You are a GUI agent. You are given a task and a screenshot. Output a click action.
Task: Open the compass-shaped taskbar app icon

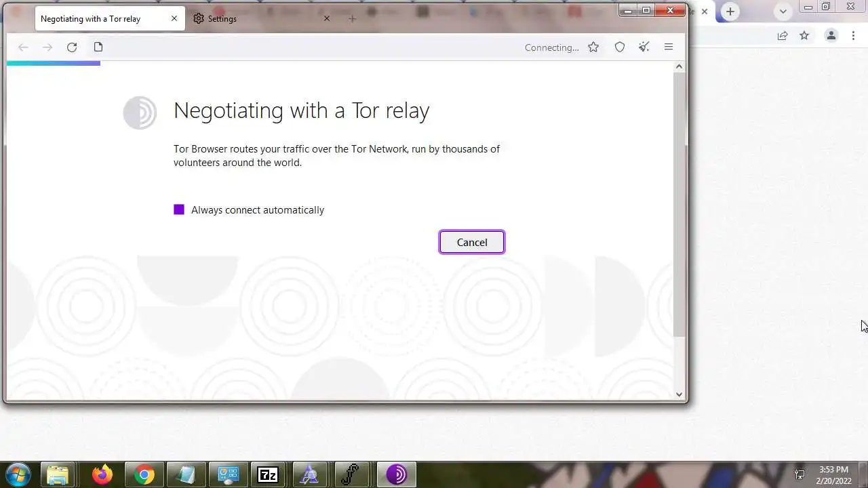coord(310,474)
